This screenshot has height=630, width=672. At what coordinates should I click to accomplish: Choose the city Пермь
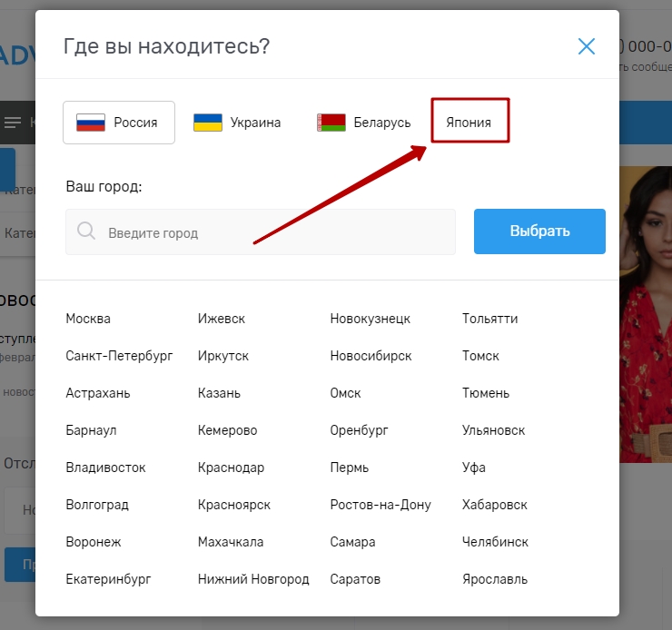[350, 468]
